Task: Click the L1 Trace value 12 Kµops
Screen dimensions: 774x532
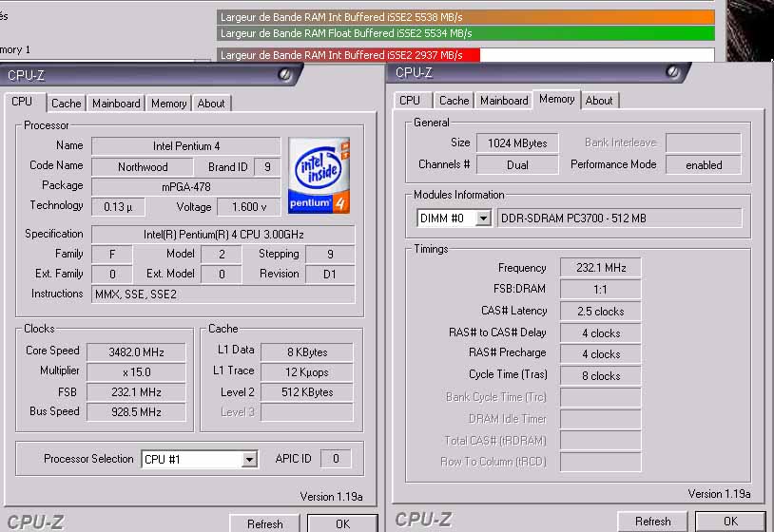Action: point(307,371)
